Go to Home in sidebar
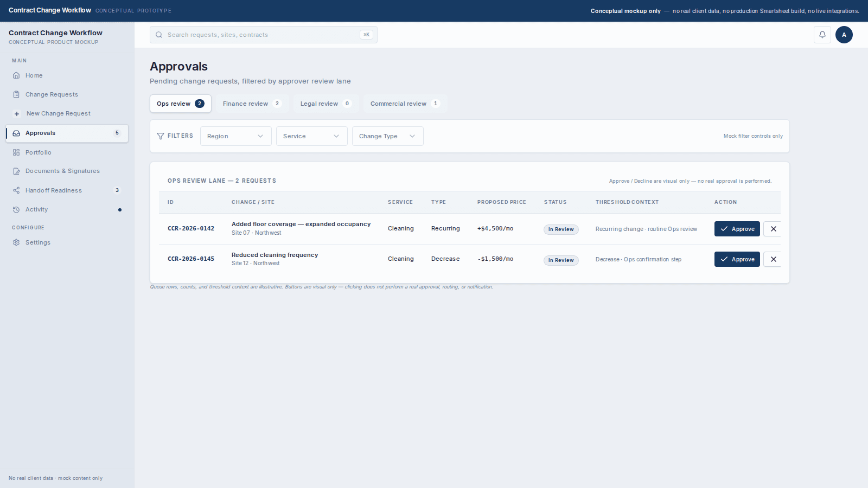The width and height of the screenshot is (868, 488). click(67, 75)
